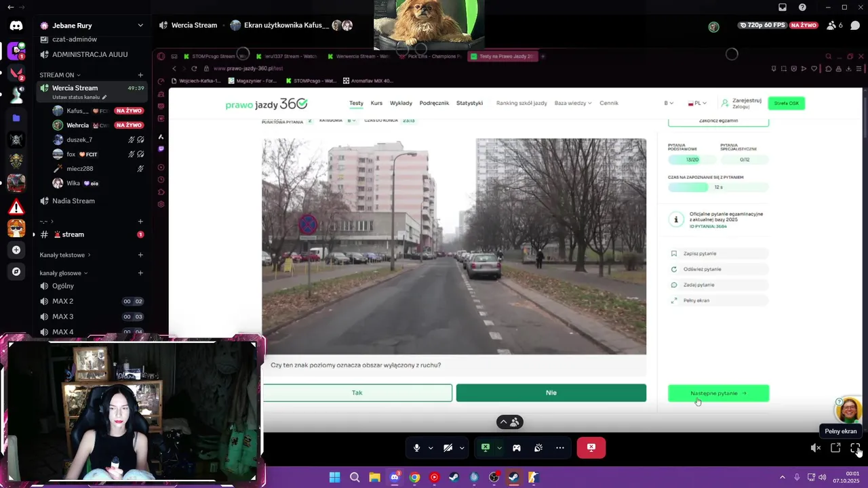The image size is (868, 488).
Task: Select answer Nie
Action: tap(551, 392)
